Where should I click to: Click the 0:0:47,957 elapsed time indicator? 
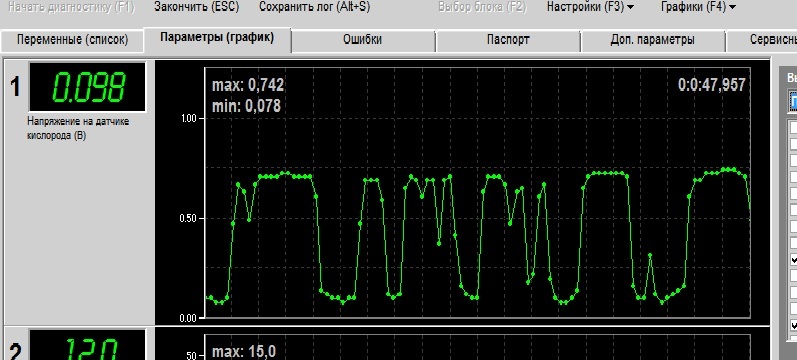point(712,84)
